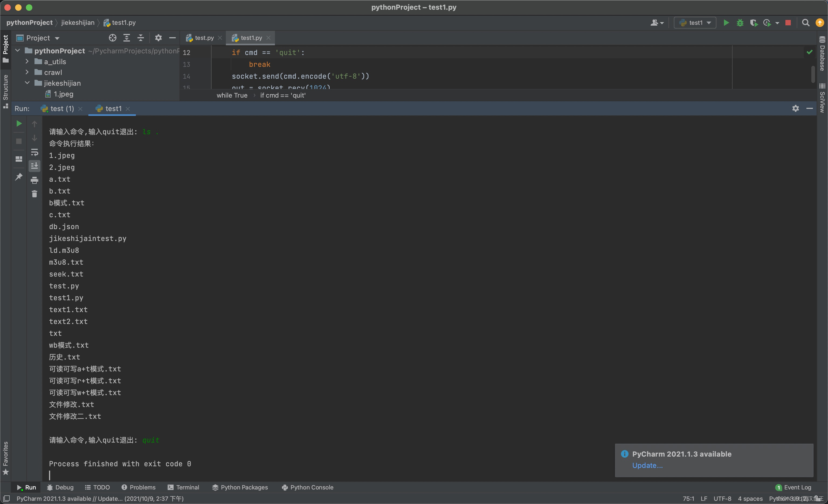Switch to the test (1) run tab
The image size is (828, 504).
[x=57, y=109]
